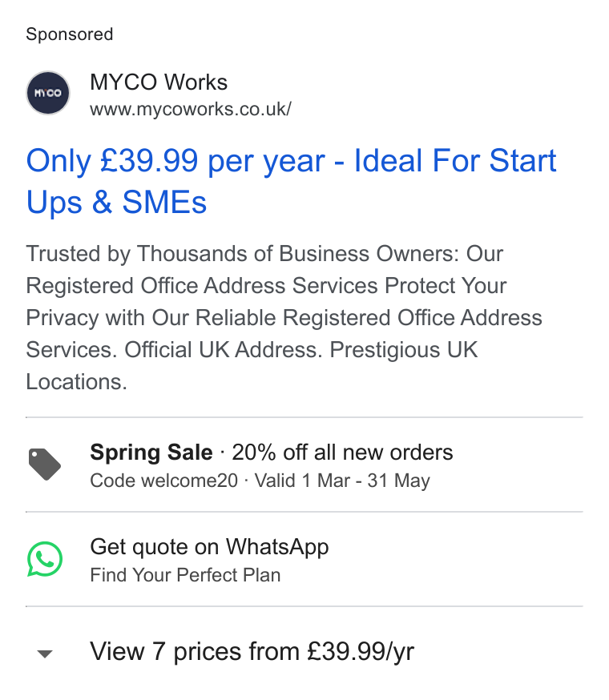Expand 'View 7 prices from £39.99/yr'
Screen dimensions: 609x700
252,651
